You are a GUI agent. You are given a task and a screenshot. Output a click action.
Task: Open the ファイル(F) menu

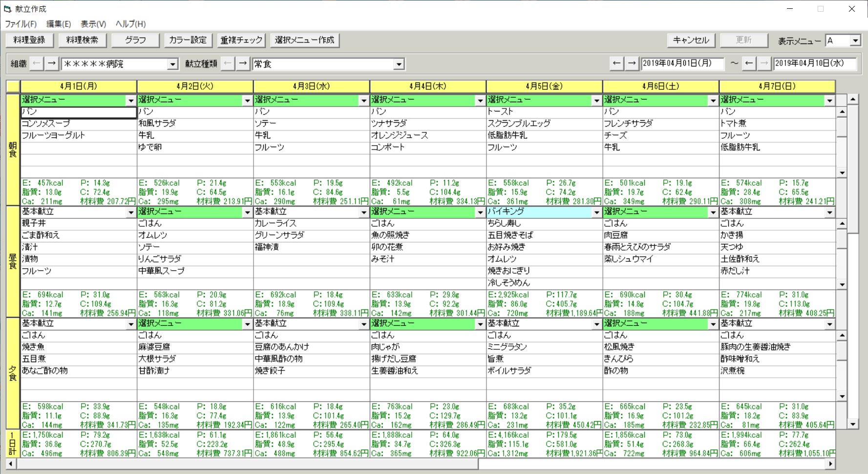[21, 24]
